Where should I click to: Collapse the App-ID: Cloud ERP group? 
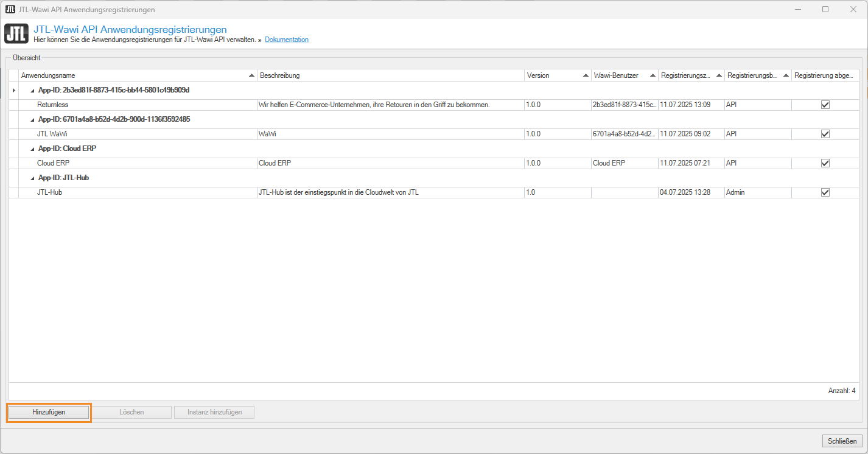[x=33, y=148]
